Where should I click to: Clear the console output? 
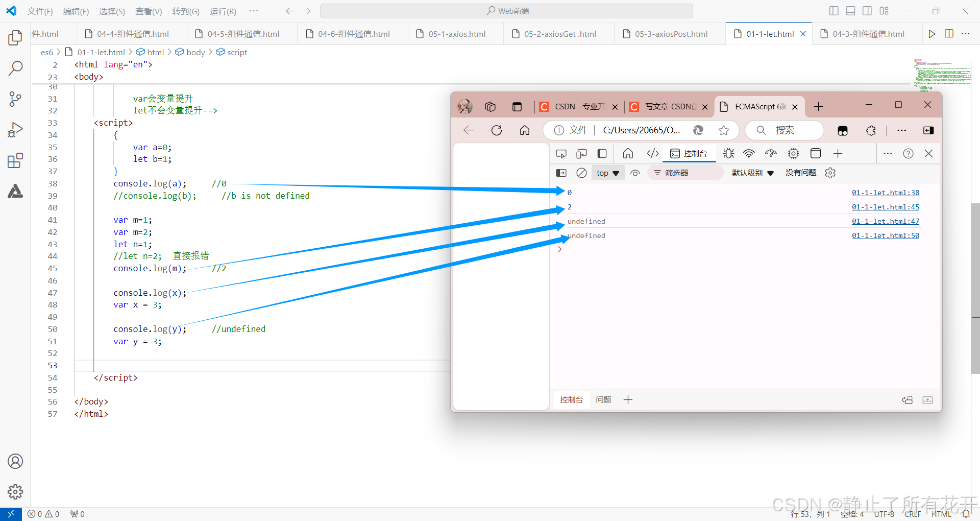(581, 173)
